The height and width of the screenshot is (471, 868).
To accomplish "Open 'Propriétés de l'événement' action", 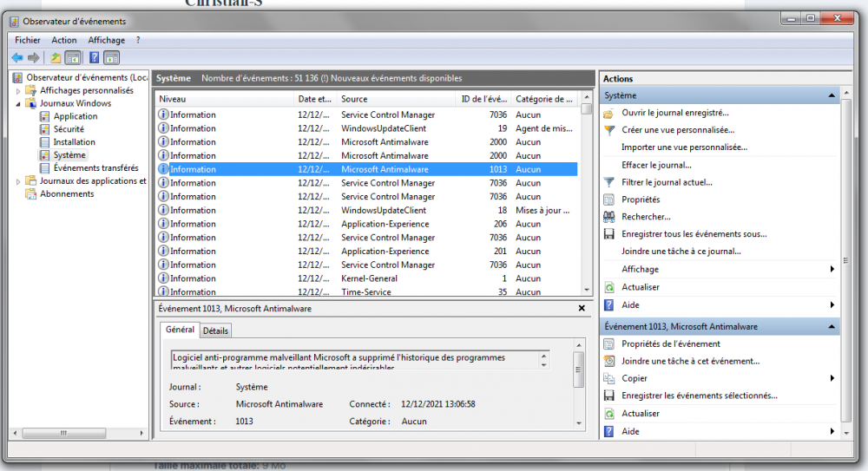I will pyautogui.click(x=670, y=343).
